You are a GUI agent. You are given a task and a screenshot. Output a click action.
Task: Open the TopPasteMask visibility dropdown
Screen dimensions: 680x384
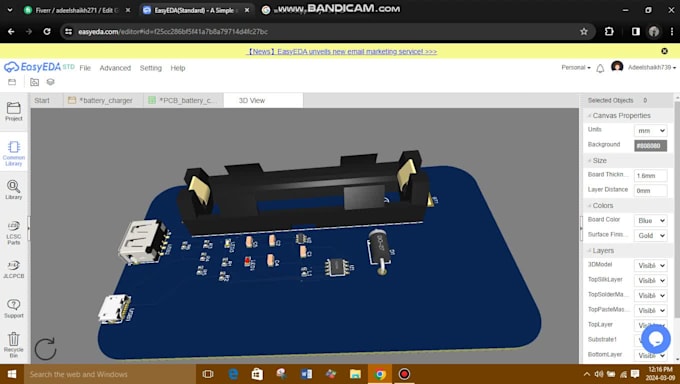pos(651,310)
